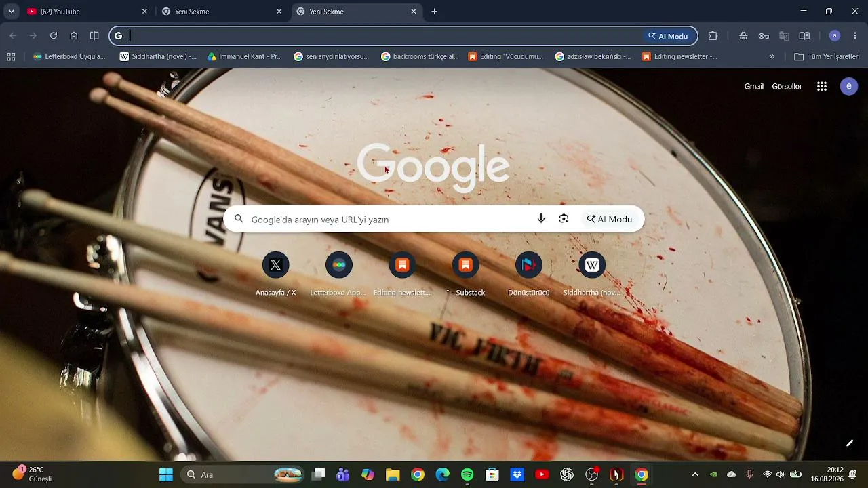Open the Google account avatar "e"
868x488 pixels.
point(849,86)
